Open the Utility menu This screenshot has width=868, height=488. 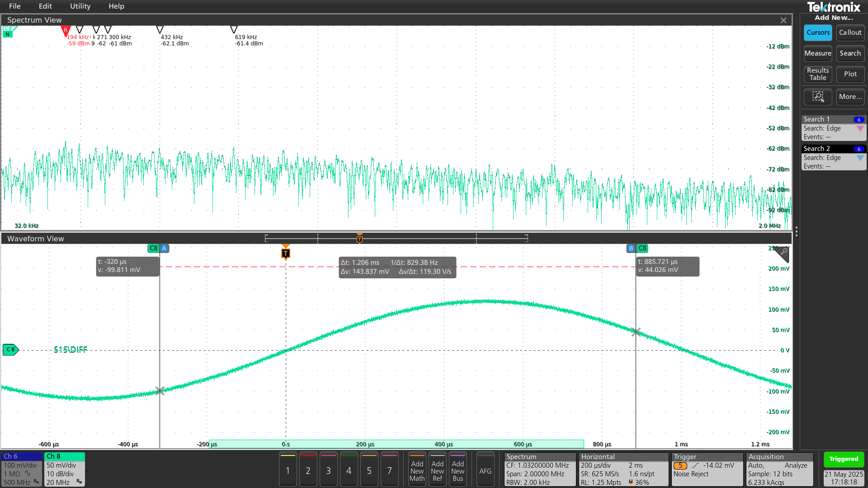(x=80, y=6)
